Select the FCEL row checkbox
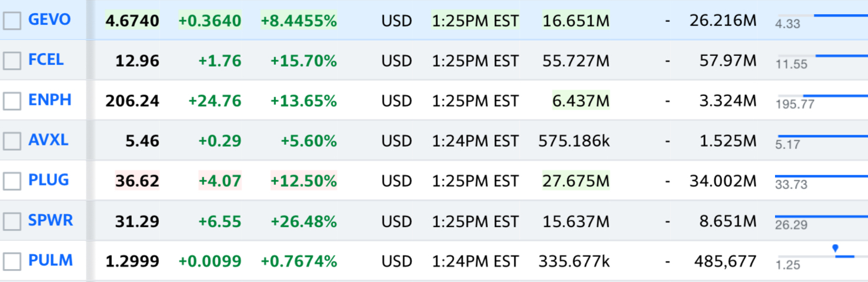The width and height of the screenshot is (868, 282). (12, 61)
